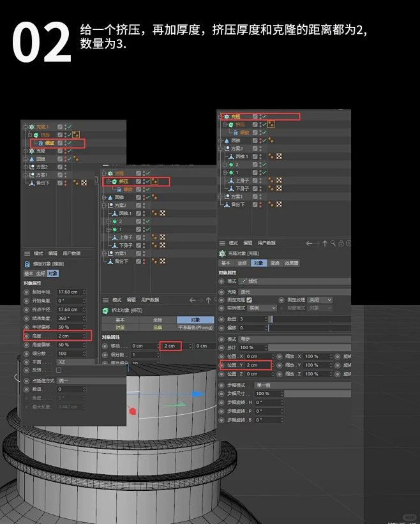Toggle visibility dots of 圆锥 in right panel

[x=260, y=140]
